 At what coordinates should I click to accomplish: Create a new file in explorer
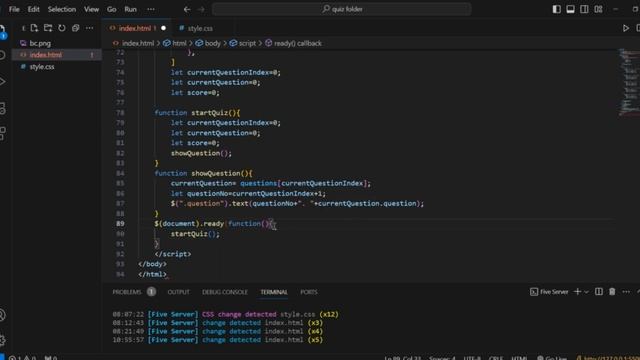coord(34,28)
